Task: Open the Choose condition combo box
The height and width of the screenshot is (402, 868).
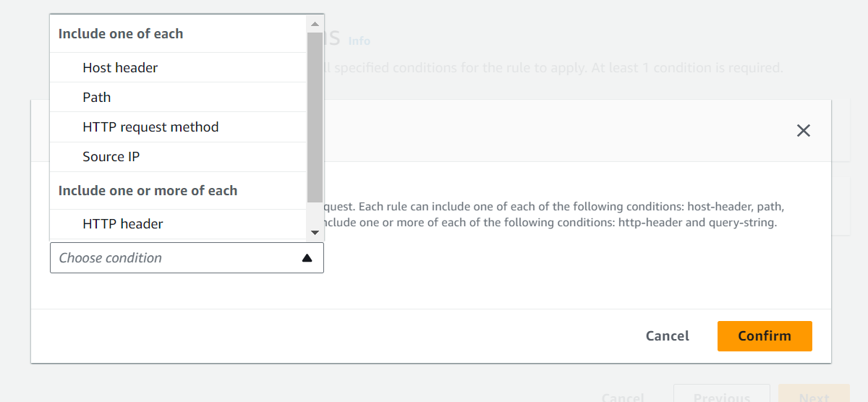Action: pos(187,258)
